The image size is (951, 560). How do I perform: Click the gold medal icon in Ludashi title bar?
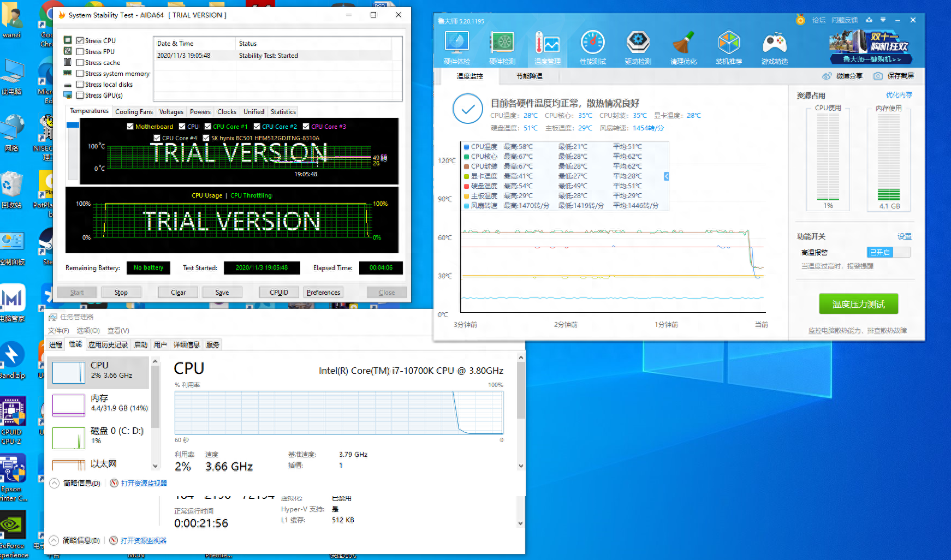[800, 20]
